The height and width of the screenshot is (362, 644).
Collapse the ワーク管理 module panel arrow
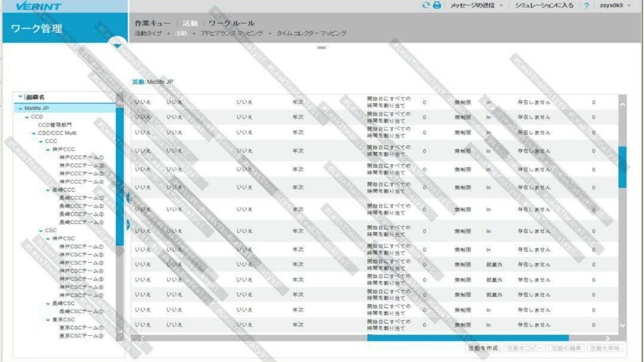click(x=117, y=45)
